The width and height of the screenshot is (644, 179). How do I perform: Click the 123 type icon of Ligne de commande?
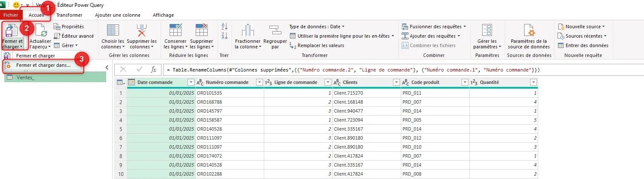(x=268, y=82)
